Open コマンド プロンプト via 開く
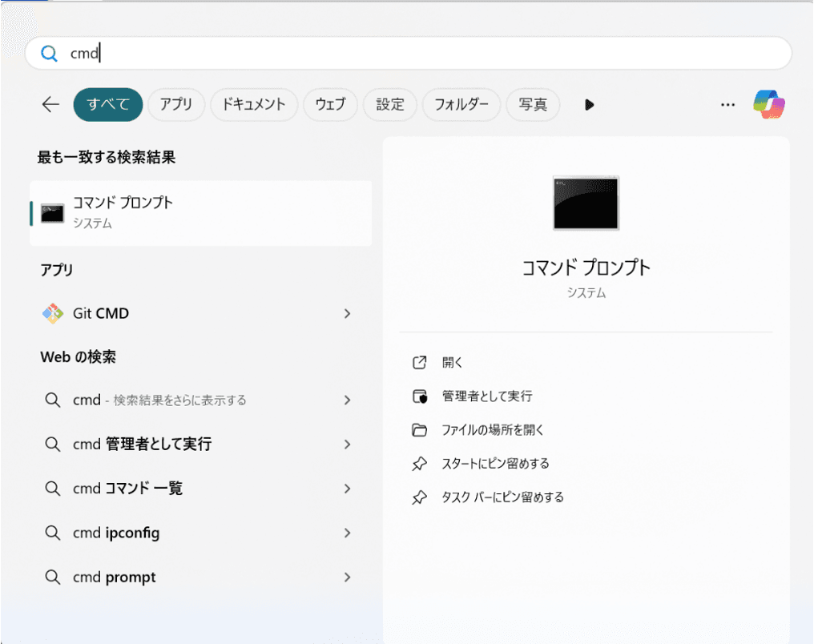This screenshot has height=644, width=814. click(453, 363)
